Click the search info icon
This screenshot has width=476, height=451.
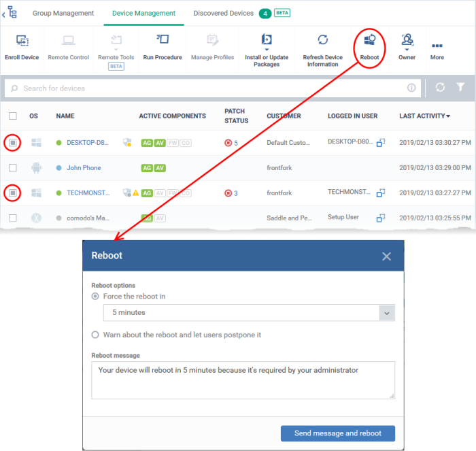(x=411, y=88)
